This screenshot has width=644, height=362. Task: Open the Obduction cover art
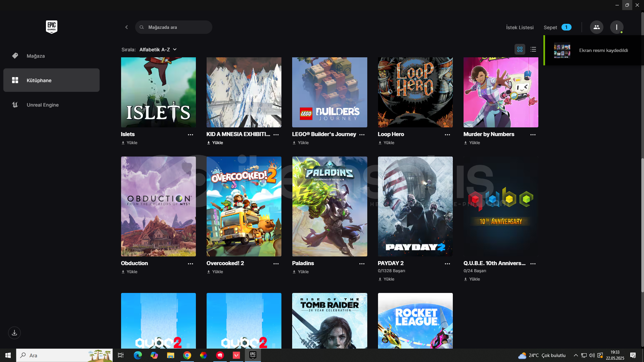tap(158, 206)
